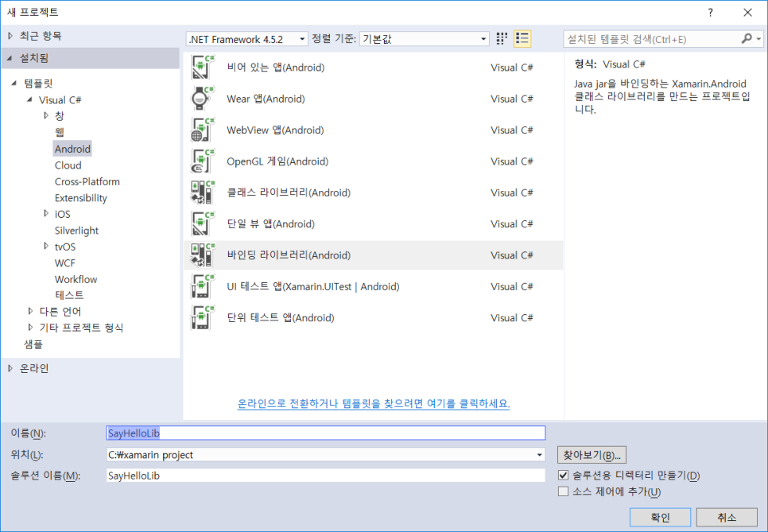Select Workflow in the template tree

[76, 279]
